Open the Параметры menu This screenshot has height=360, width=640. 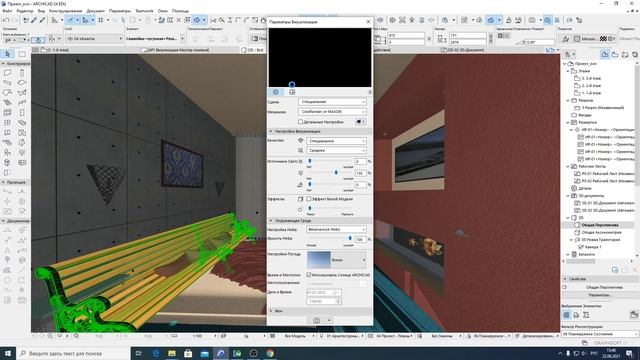coord(120,11)
